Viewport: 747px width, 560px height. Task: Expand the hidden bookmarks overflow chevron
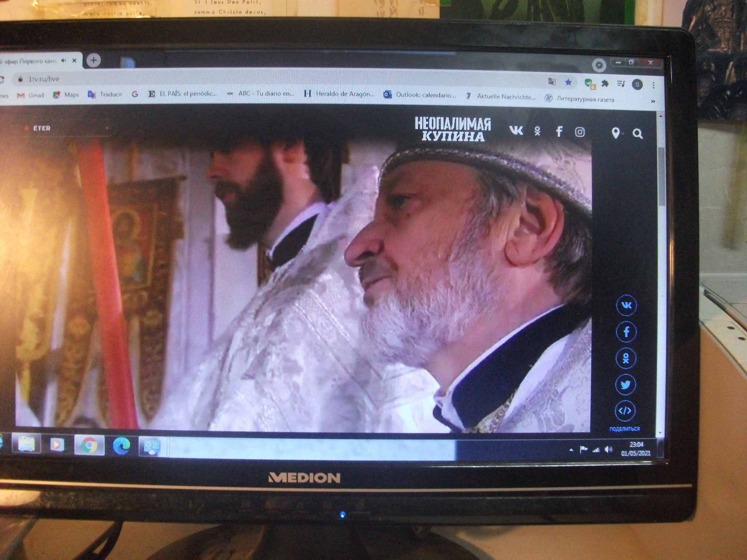pyautogui.click(x=653, y=101)
